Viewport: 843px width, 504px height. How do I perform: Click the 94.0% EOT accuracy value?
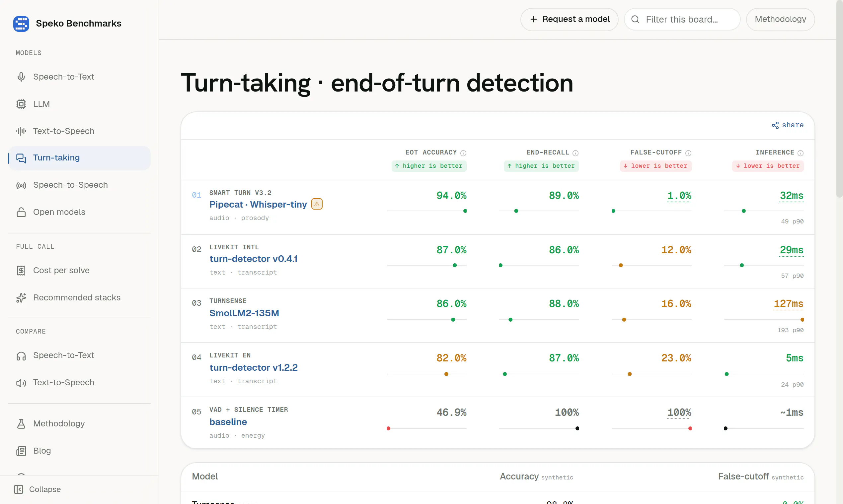point(451,195)
